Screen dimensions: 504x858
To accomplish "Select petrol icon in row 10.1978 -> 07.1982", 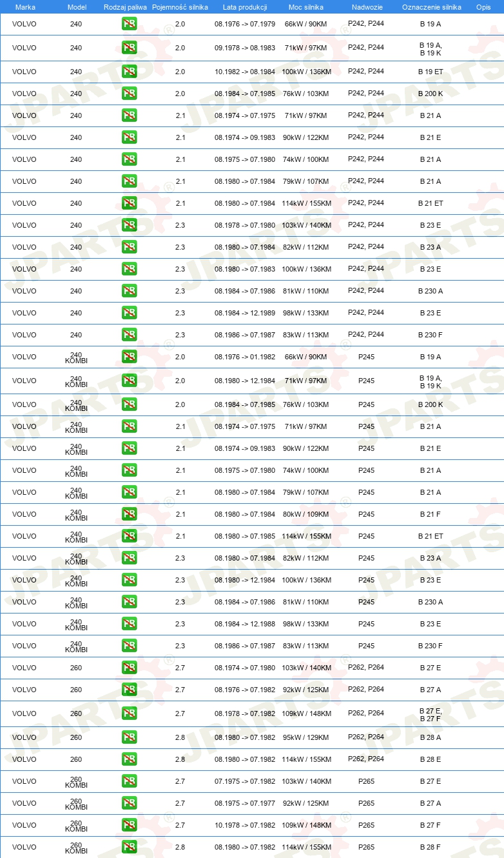I will click(130, 825).
